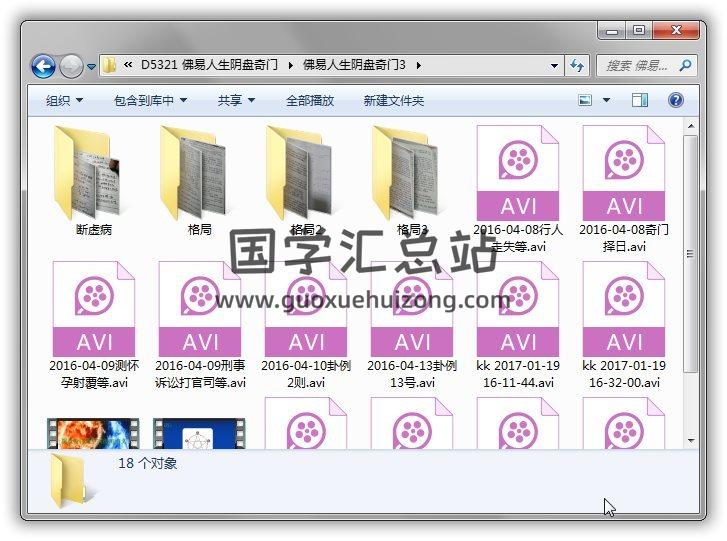
Task: Expand the 共享 menu
Action: coord(236,101)
